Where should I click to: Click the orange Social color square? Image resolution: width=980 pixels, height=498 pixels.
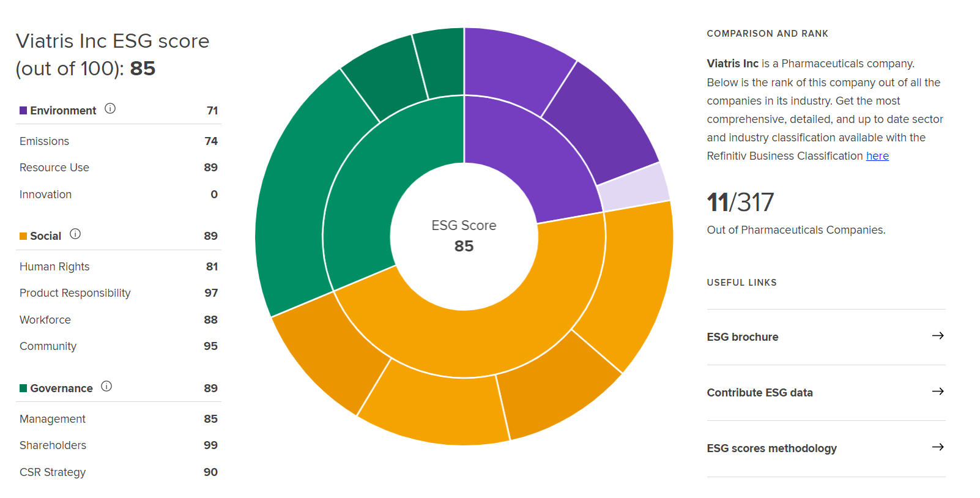pos(23,236)
